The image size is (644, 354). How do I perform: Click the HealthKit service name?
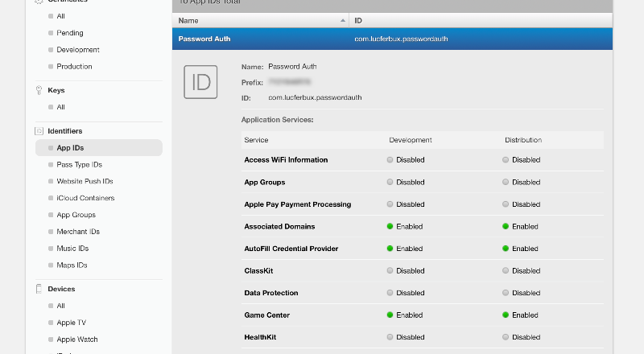coord(260,337)
